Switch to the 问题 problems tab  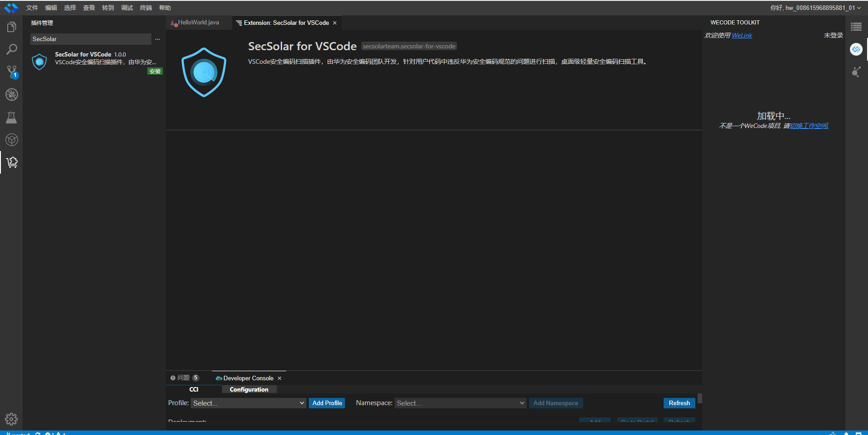[184, 378]
